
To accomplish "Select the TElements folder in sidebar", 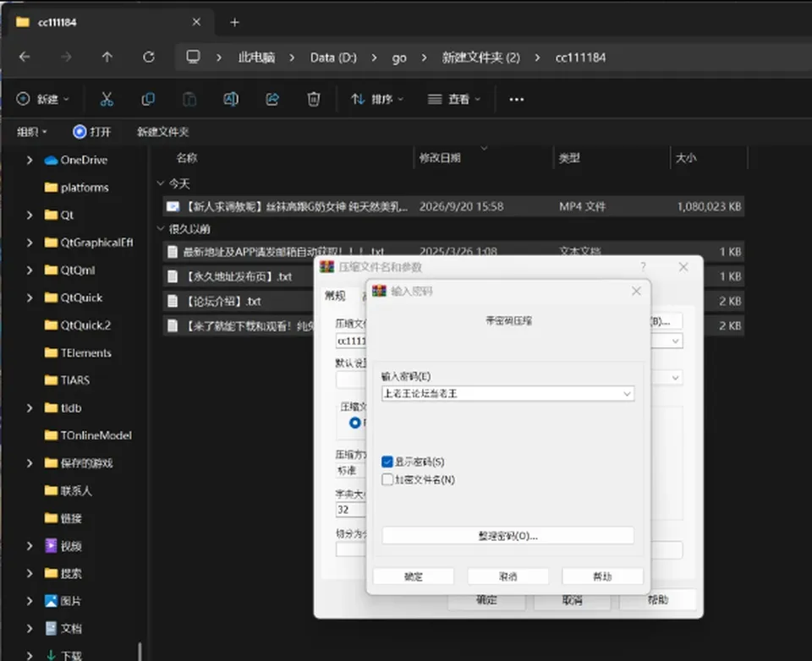I will [x=78, y=352].
